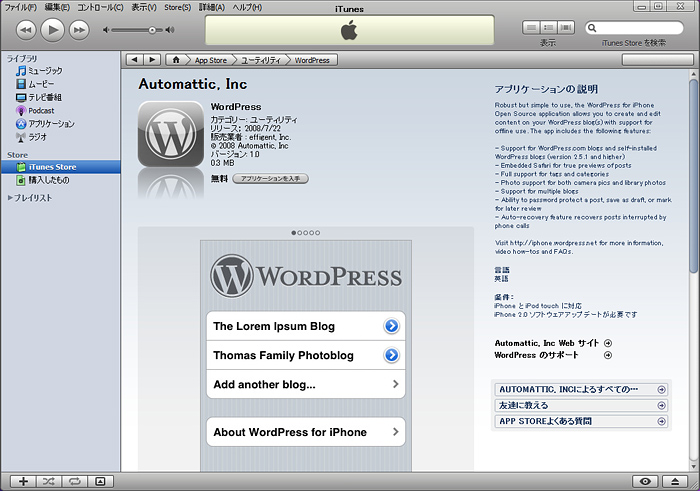Open the Store(S) menu
The image size is (700, 491).
click(177, 7)
